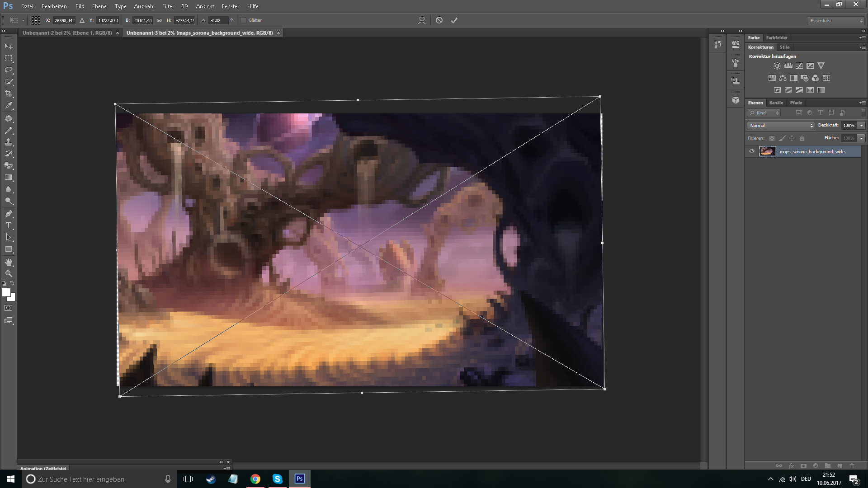
Task: Select the Type tool
Action: [x=9, y=225]
